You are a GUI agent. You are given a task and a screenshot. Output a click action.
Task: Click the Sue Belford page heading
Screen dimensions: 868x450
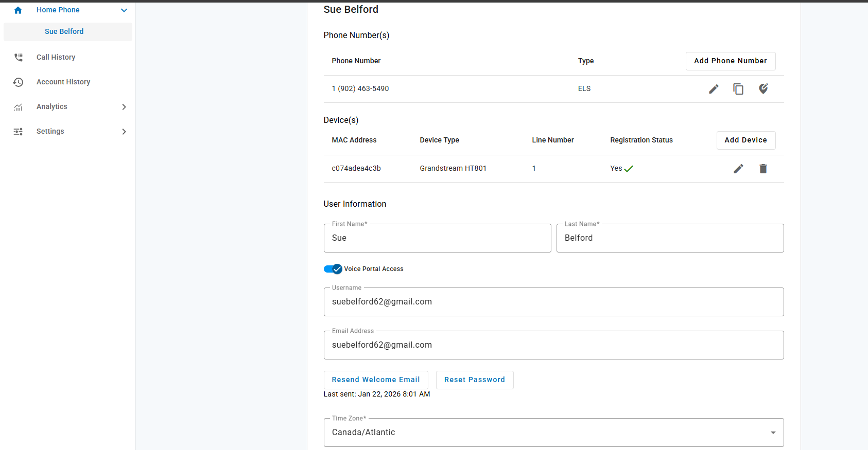click(x=351, y=9)
